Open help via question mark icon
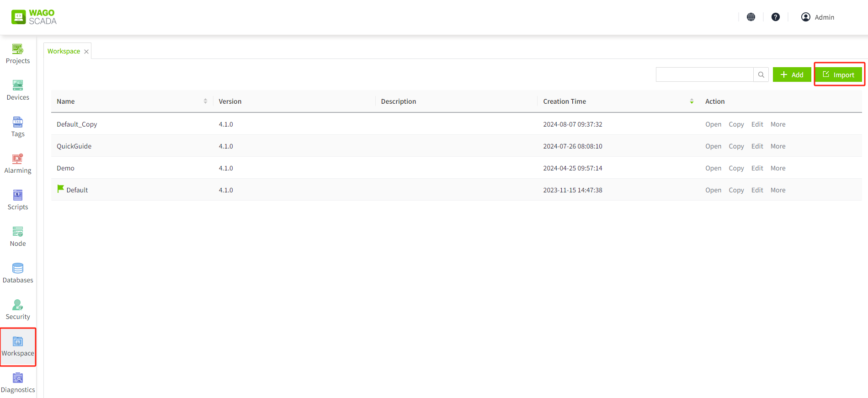The height and width of the screenshot is (398, 868). (776, 17)
